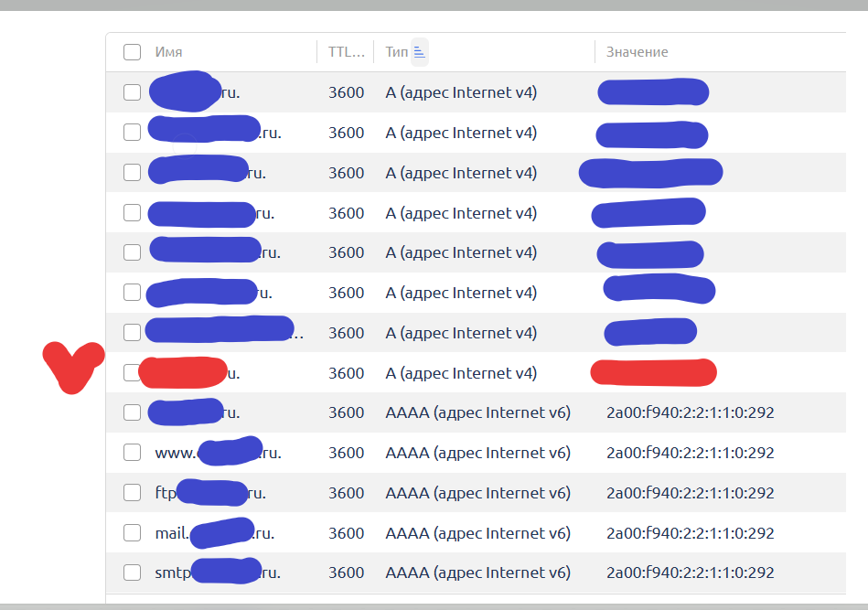Click the IPv6 value in the smtp row

tap(690, 573)
